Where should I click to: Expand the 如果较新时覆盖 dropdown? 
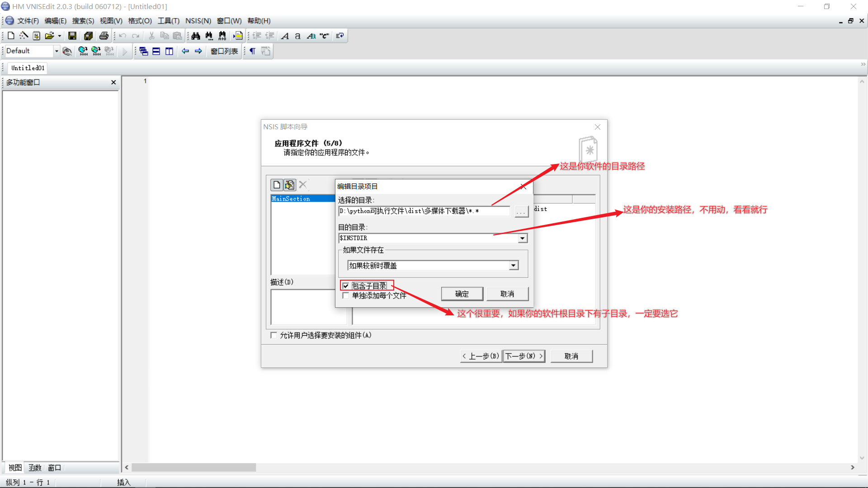[x=514, y=266]
